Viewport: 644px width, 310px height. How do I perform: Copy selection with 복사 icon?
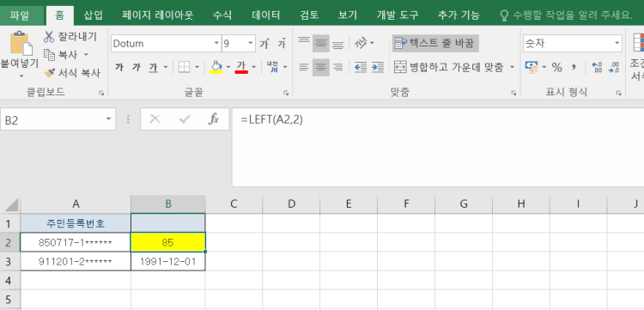(x=49, y=55)
